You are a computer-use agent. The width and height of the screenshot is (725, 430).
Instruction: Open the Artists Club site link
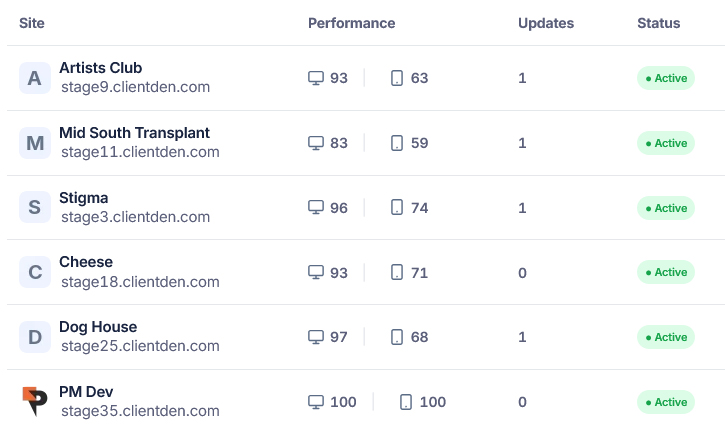pyautogui.click(x=100, y=68)
